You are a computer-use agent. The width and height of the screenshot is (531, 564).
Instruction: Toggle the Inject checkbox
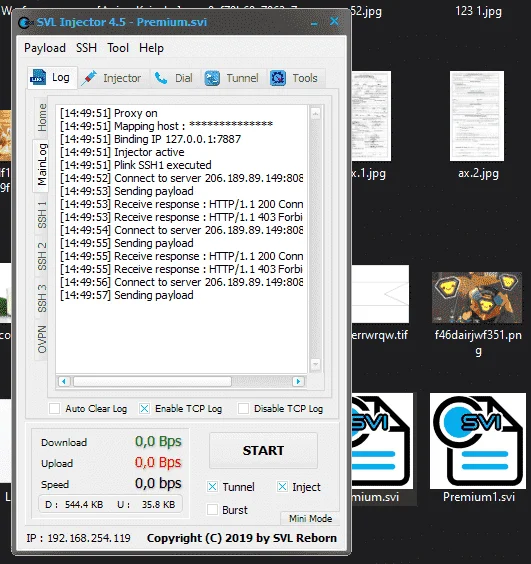[x=282, y=487]
